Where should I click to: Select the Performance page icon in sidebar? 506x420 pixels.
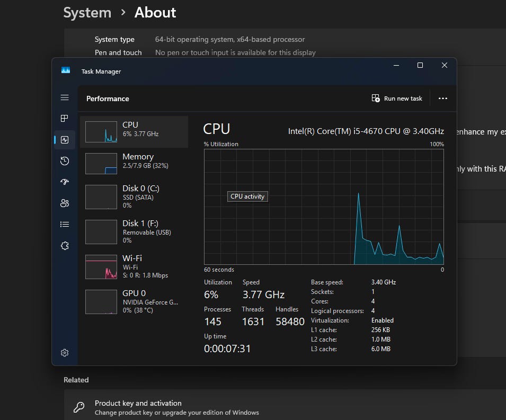tap(65, 140)
